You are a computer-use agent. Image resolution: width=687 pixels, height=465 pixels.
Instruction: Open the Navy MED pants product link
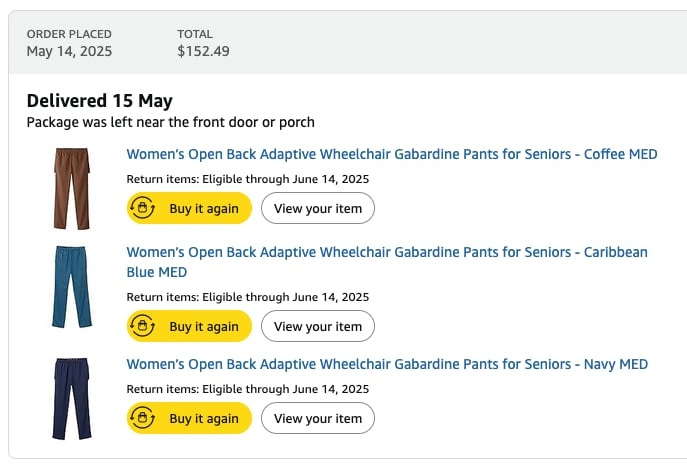pos(387,364)
